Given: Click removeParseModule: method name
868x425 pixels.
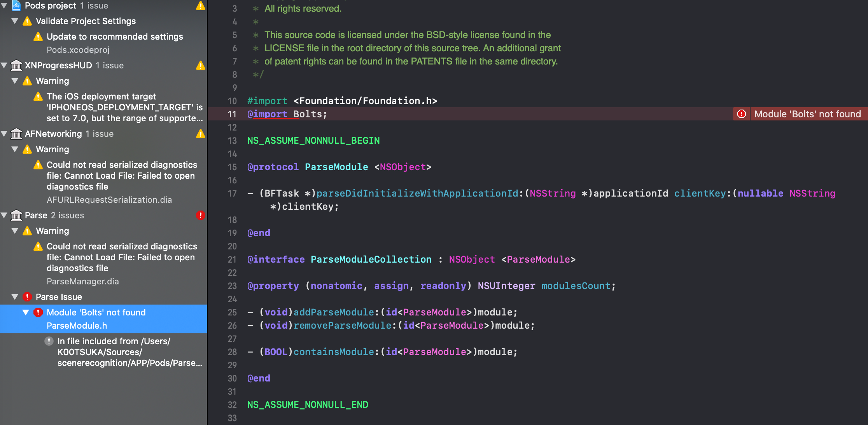Looking at the screenshot, I should [x=342, y=326].
